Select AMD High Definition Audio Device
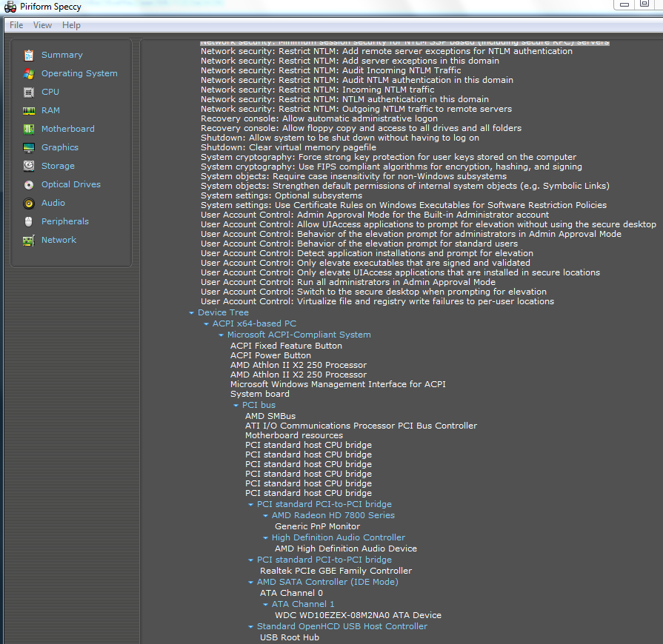This screenshot has width=663, height=644. click(x=346, y=549)
